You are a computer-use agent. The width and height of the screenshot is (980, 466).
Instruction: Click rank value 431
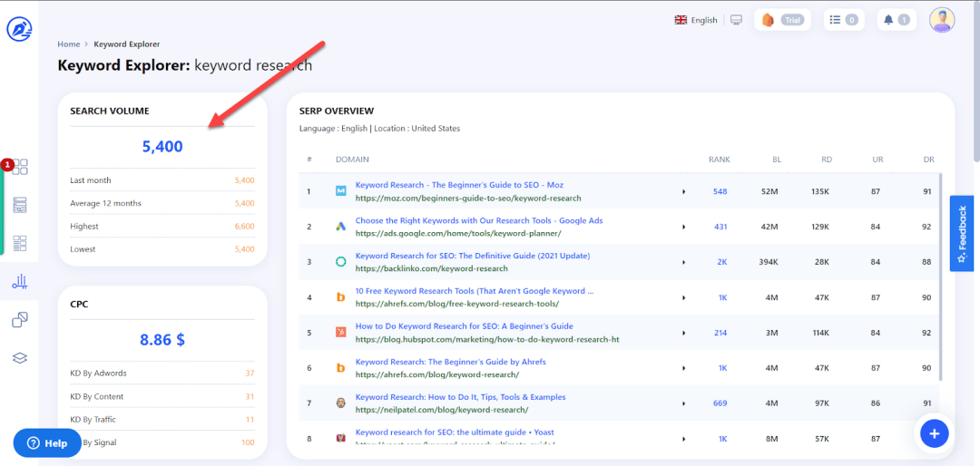720,227
